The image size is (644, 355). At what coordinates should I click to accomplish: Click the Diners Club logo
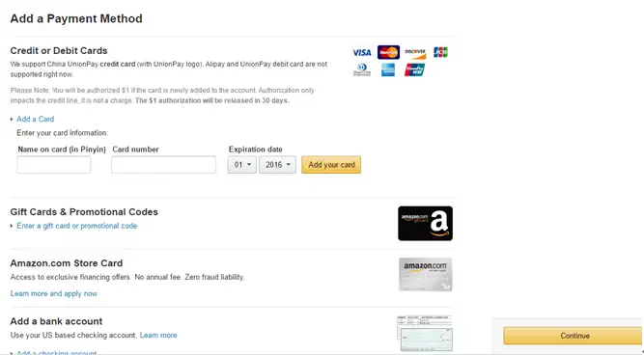[362, 69]
